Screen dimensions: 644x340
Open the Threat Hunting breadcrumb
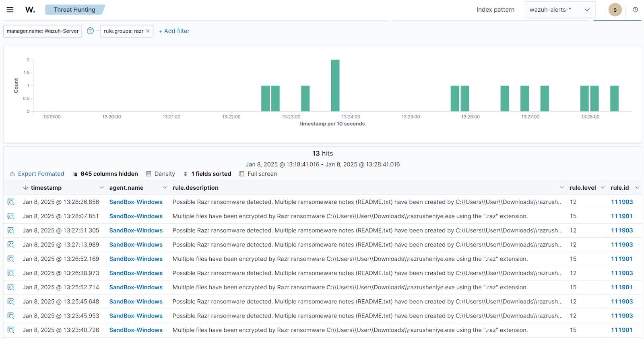[74, 10]
